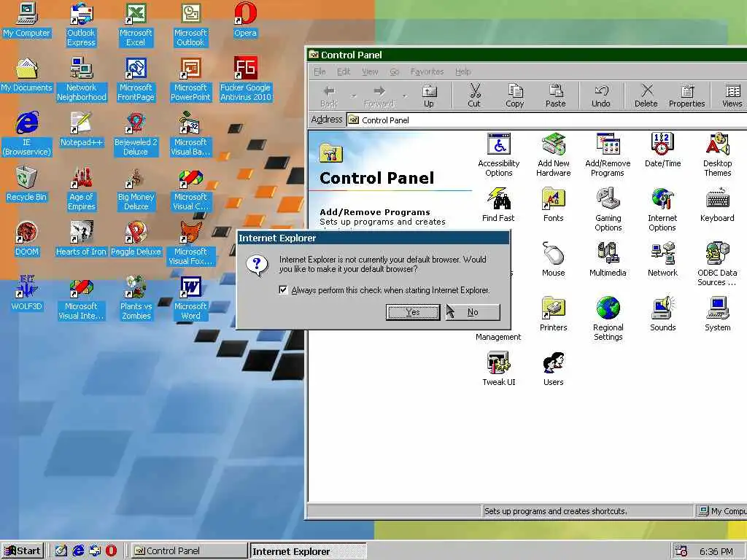Open the Favorites menu in Control Panel
Image resolution: width=747 pixels, height=560 pixels.
(x=427, y=71)
